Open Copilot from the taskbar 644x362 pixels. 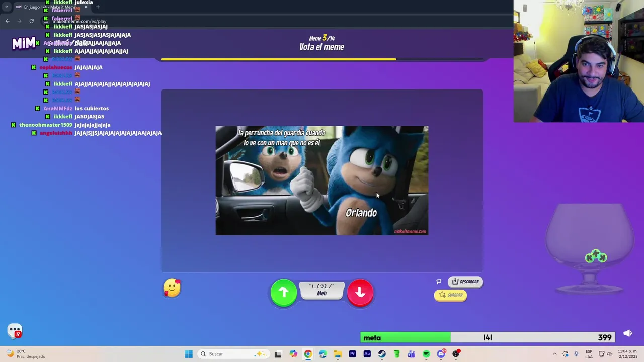(293, 354)
